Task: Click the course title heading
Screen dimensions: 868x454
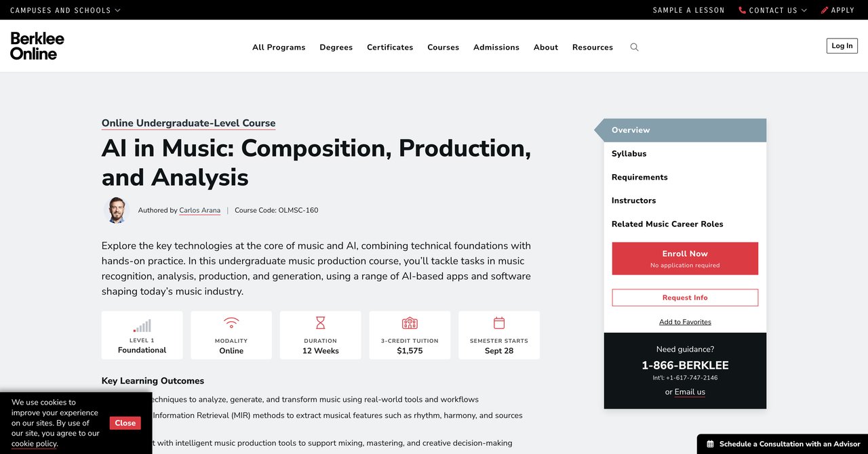Action: 316,163
